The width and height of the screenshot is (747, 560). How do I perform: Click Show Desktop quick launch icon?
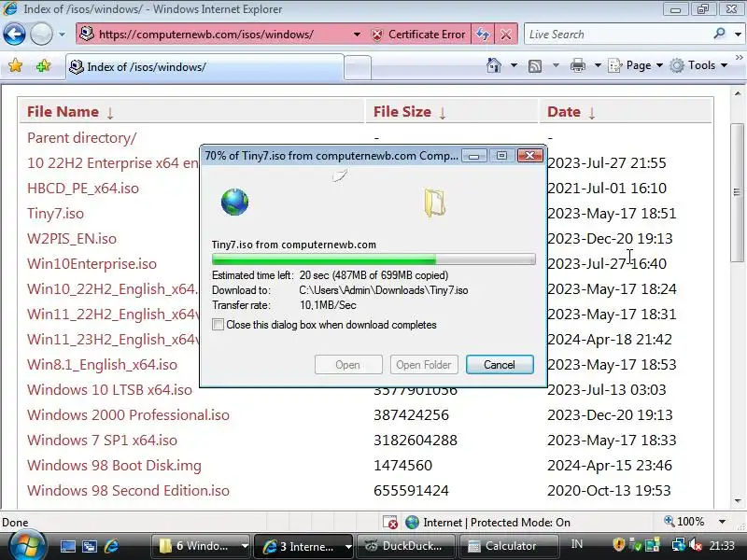(67, 546)
